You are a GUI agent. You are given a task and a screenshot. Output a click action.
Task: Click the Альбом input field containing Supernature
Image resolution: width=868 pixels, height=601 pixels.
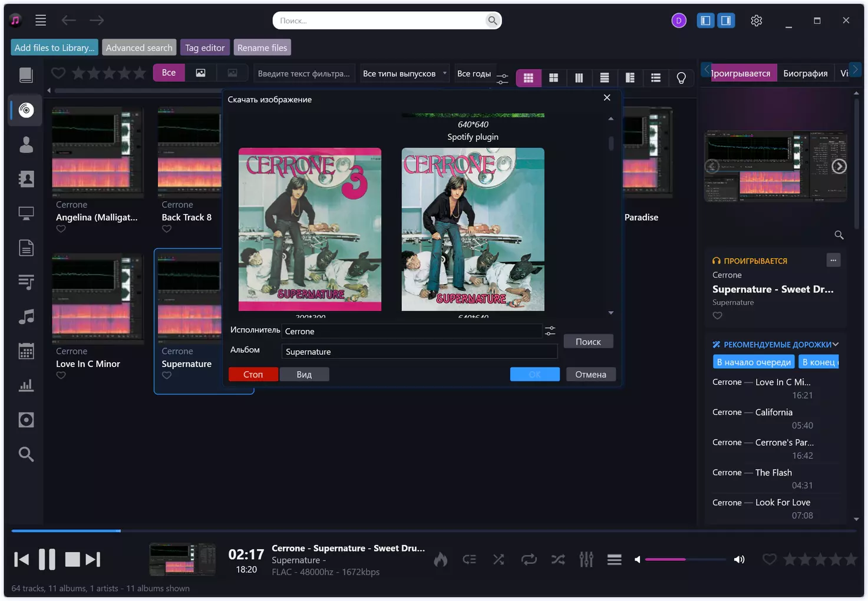[420, 352]
